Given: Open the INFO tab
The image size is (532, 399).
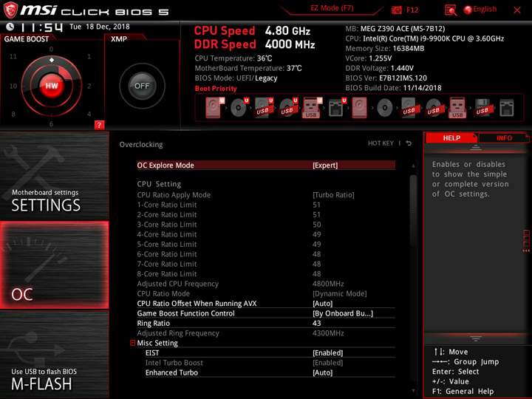Looking at the screenshot, I should tap(504, 137).
